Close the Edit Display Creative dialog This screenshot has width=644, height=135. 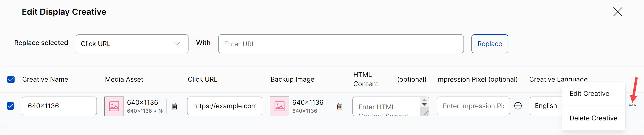point(617,12)
